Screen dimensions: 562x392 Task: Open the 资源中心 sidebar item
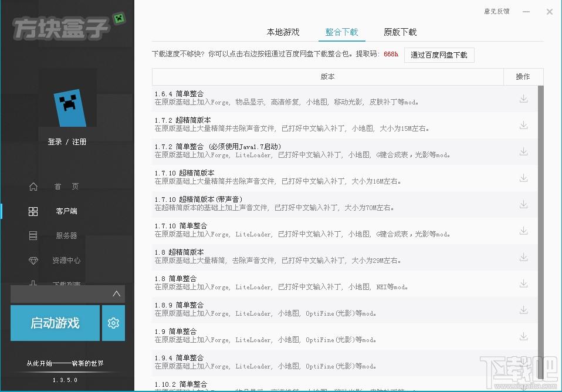(66, 261)
